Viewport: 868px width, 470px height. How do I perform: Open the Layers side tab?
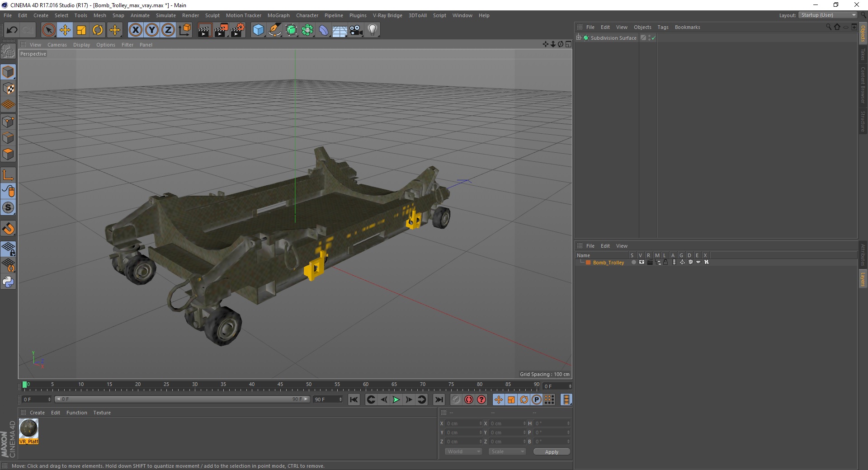[863, 279]
